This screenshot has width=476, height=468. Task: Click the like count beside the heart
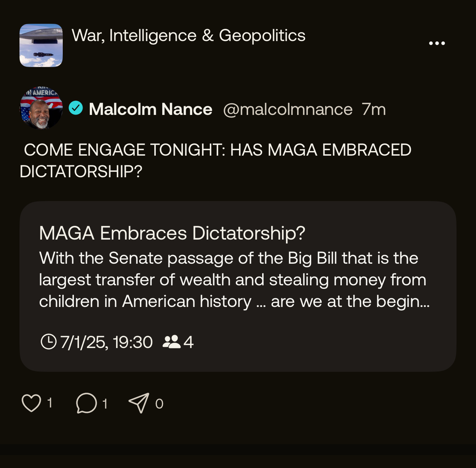(50, 403)
